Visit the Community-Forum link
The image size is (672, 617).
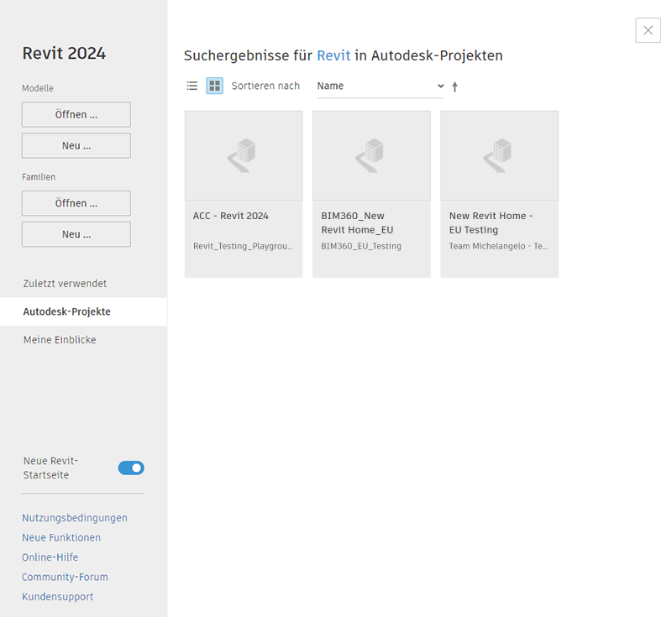[x=66, y=578]
